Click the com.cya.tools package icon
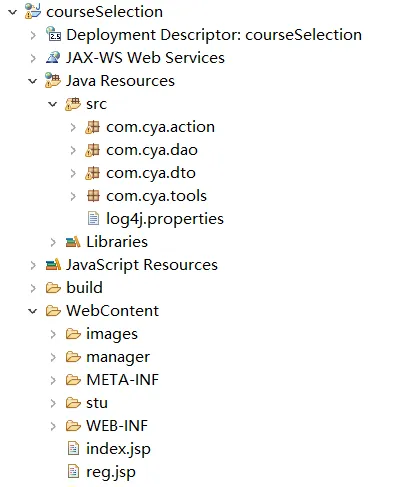 coord(93,196)
